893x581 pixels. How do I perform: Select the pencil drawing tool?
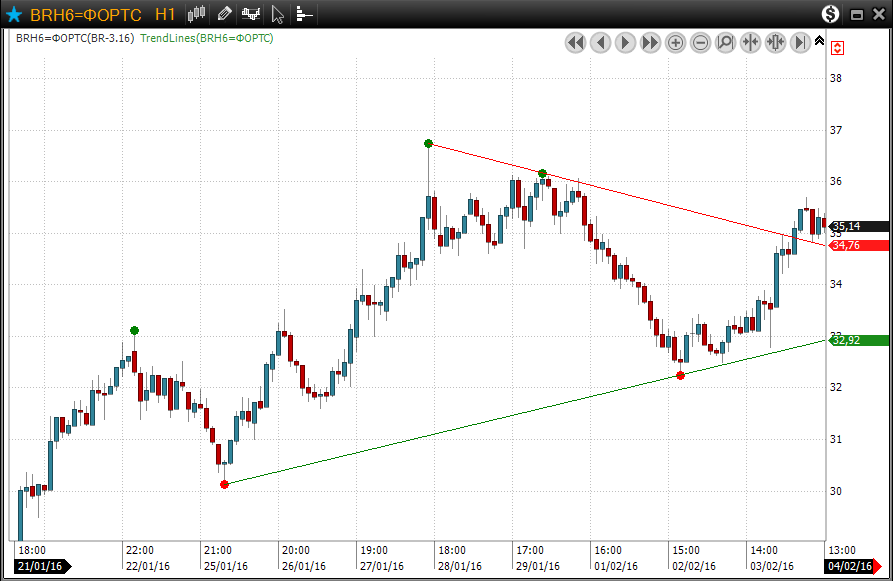tap(224, 14)
